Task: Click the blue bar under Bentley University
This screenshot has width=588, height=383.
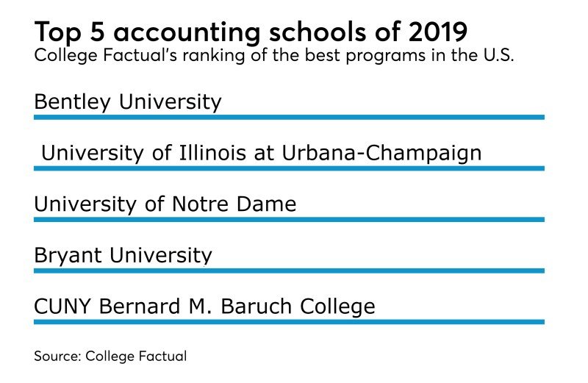Action: coord(289,117)
